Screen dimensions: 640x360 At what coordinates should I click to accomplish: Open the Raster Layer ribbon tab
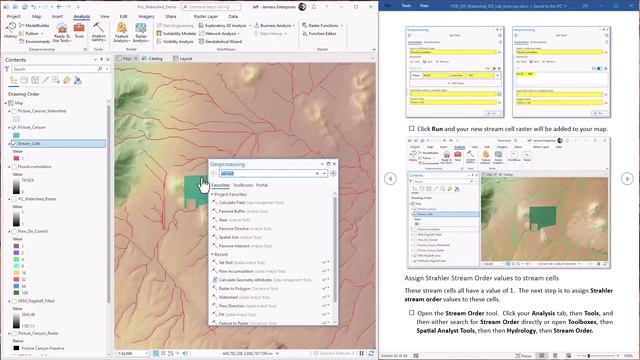(206, 16)
